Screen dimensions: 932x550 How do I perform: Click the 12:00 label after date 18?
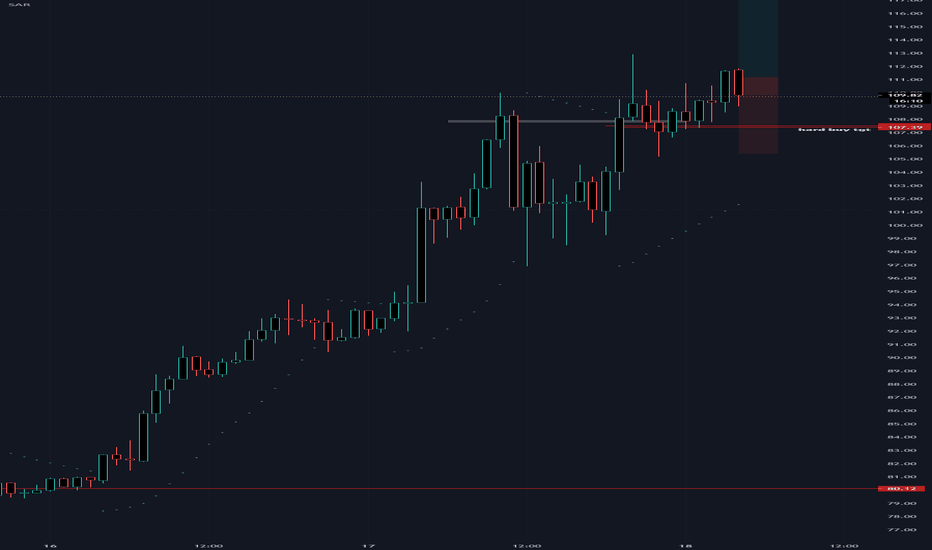[844, 546]
